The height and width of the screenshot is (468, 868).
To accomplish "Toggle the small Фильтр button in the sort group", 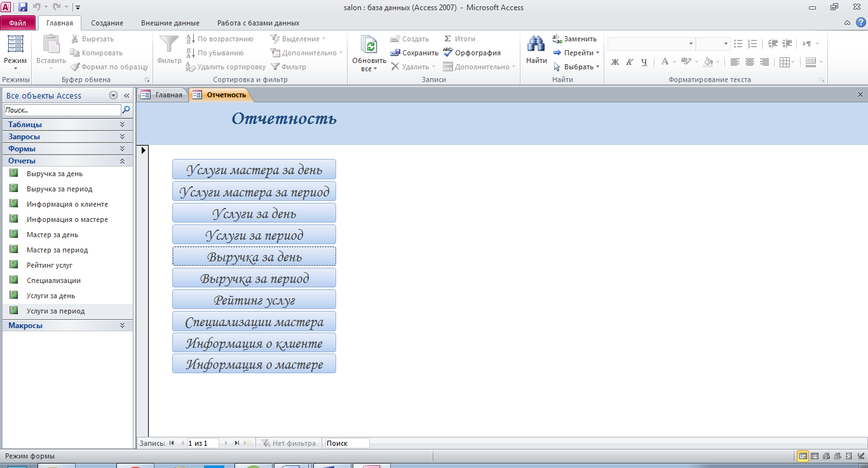I will [288, 67].
